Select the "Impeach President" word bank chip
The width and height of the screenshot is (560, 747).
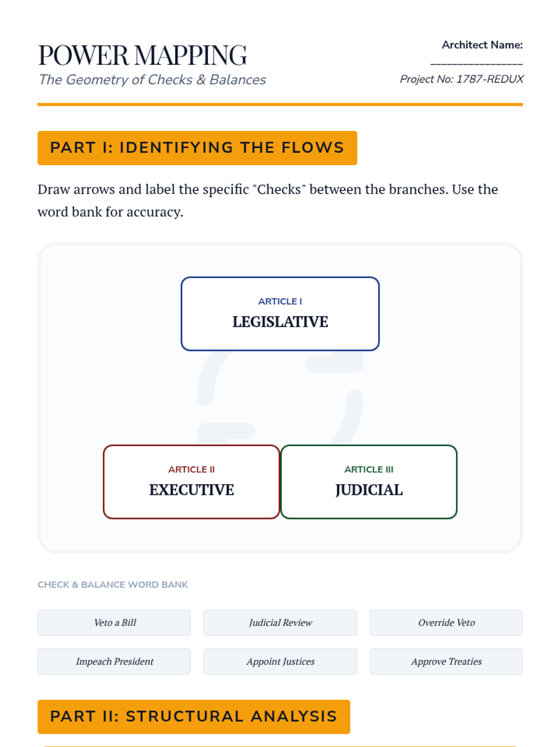114,661
